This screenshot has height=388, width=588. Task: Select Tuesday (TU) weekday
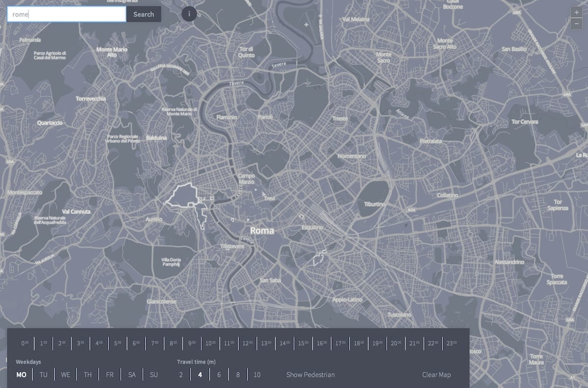coord(44,375)
